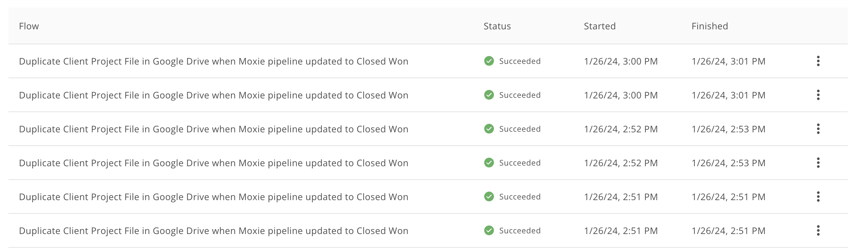The width and height of the screenshot is (868, 249).
Task: Open the first Duplicate Client Project File flow
Action: (213, 61)
